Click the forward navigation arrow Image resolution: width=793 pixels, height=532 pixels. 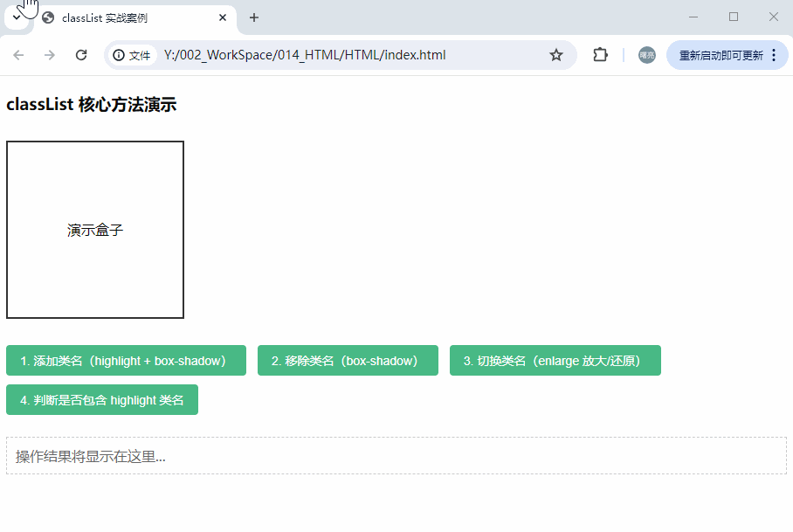[x=50, y=54]
